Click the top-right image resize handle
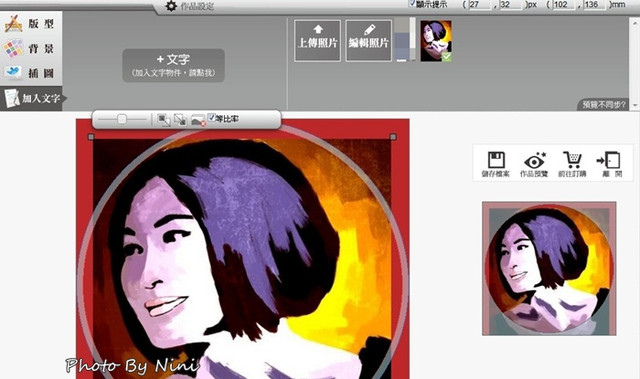The width and height of the screenshot is (640, 379). (x=393, y=137)
